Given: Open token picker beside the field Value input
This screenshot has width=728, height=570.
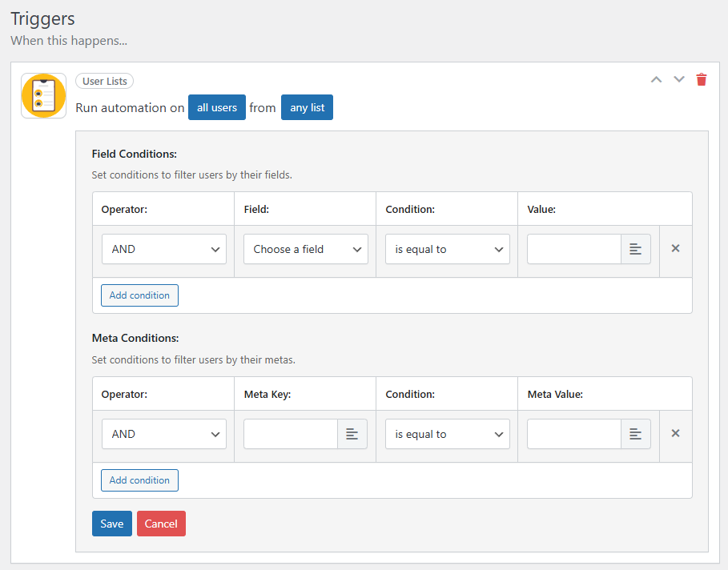Looking at the screenshot, I should click(636, 249).
